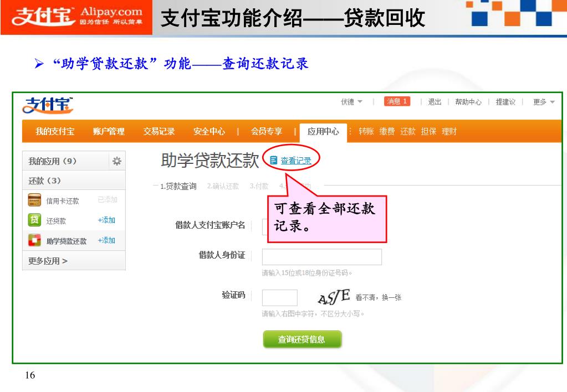Open the 会员专享 tab
The width and height of the screenshot is (567, 392).
267,132
